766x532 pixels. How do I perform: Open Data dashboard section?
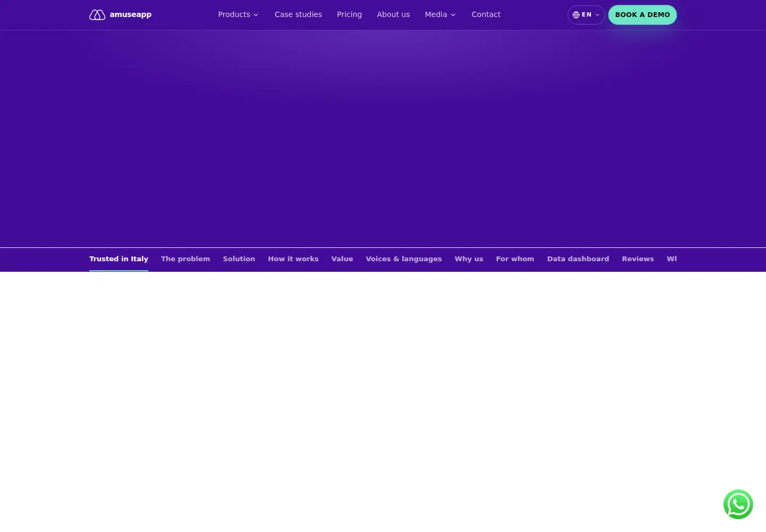[x=578, y=259]
